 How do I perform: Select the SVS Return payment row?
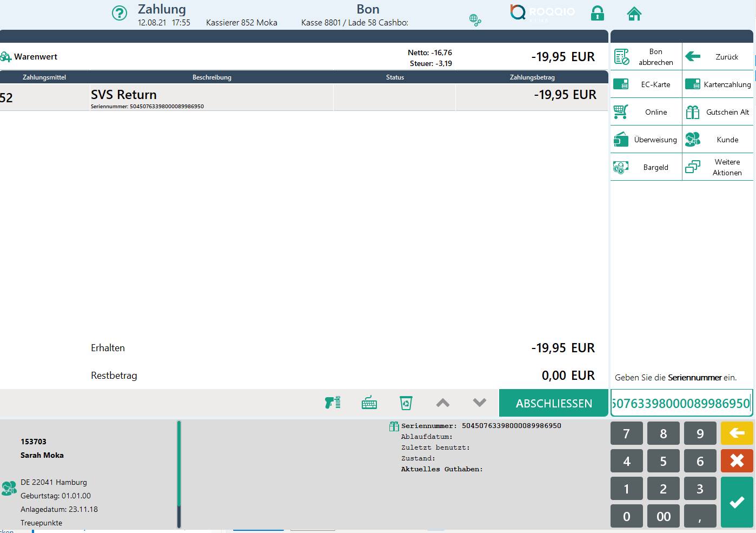[x=303, y=98]
